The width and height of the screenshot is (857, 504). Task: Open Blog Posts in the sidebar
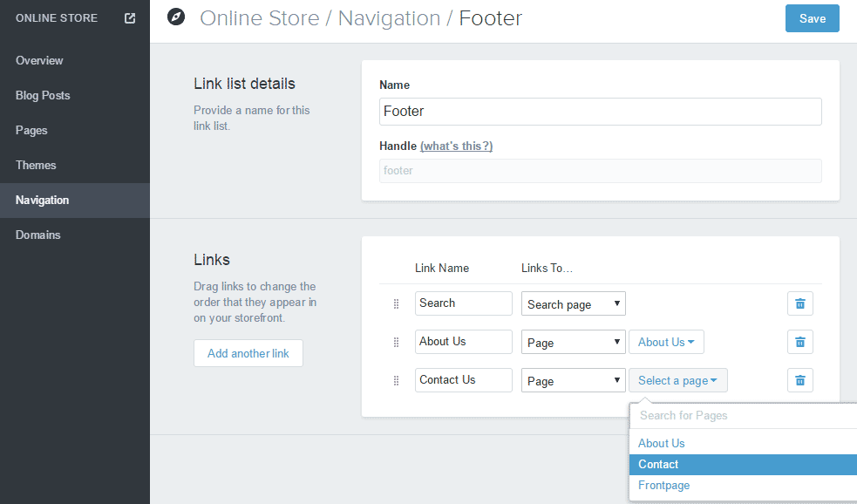(43, 95)
